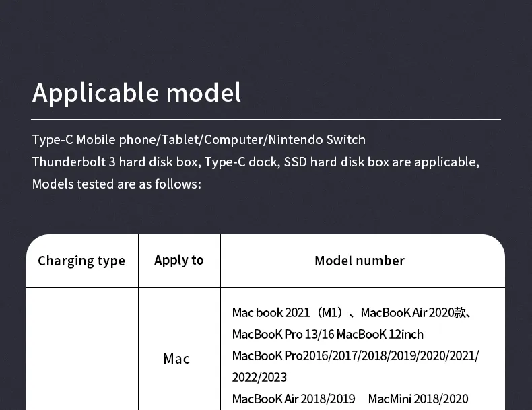
Task: Select the "MacBooK Air 2018/2019" entry
Action: [293, 399]
